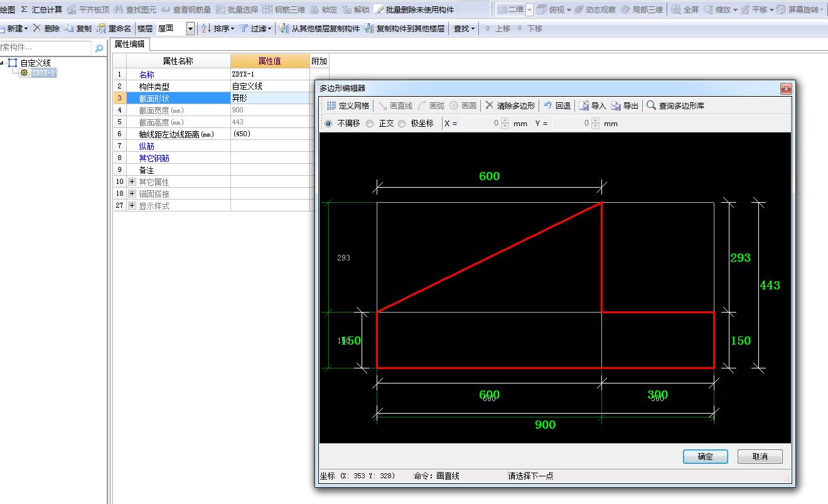Click 复制构件到其他楼层 icon
The width and height of the screenshot is (828, 504).
pos(369,28)
